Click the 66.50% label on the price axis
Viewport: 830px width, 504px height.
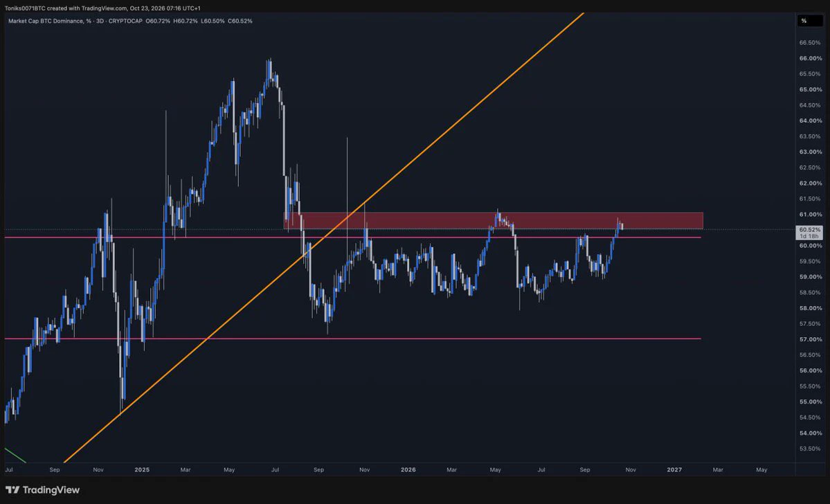click(811, 42)
